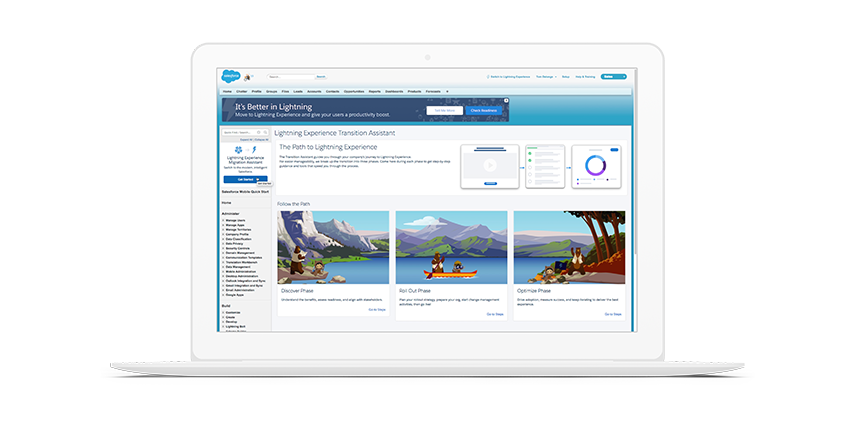Open the Home tab
857x447 pixels.
(227, 92)
